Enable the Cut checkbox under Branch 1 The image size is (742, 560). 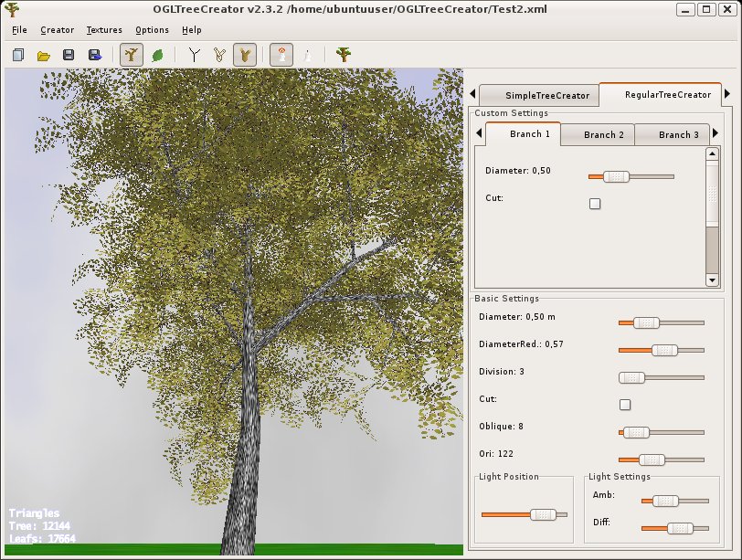pos(595,204)
